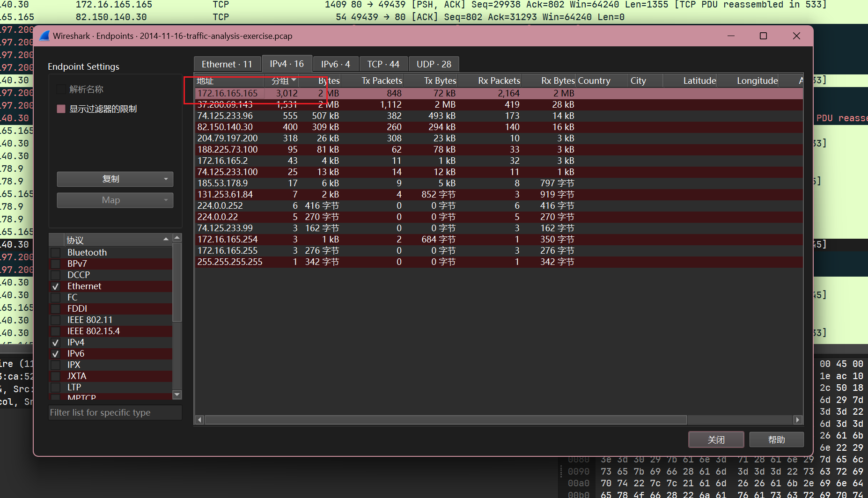
Task: Toggle 显示过滤器的限制 checkbox
Action: click(61, 109)
